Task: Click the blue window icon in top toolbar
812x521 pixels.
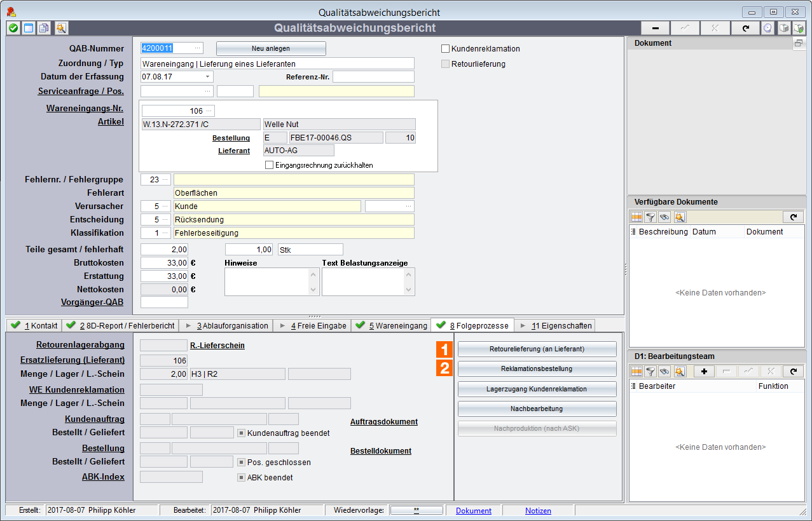Action: tap(29, 28)
